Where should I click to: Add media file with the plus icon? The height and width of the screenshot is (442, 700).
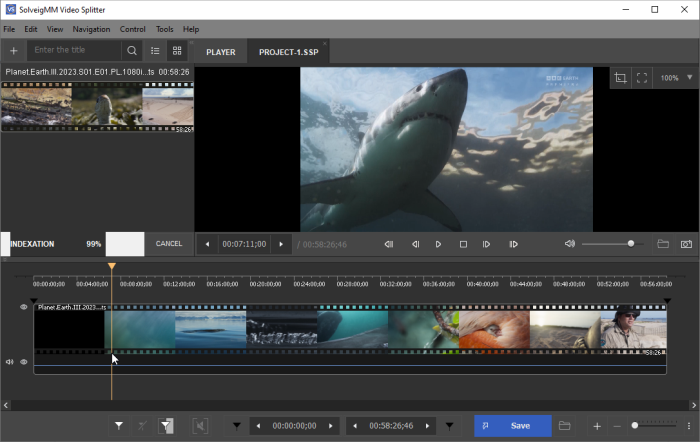click(13, 50)
